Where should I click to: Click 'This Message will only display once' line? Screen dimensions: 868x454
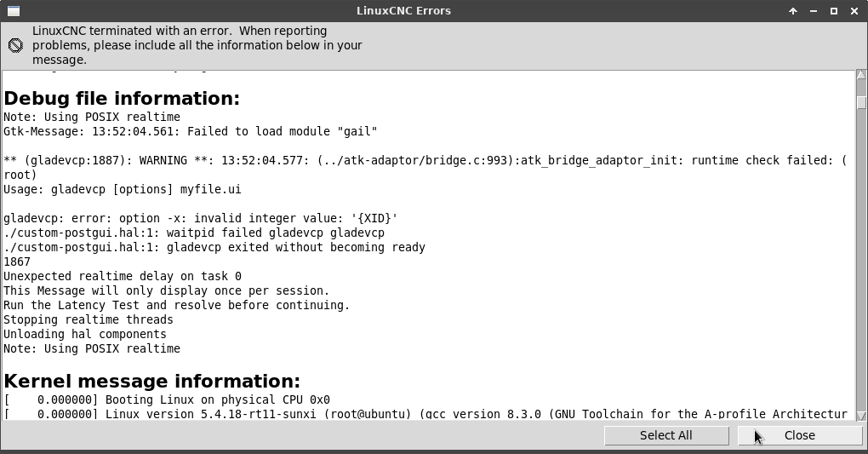pos(166,290)
